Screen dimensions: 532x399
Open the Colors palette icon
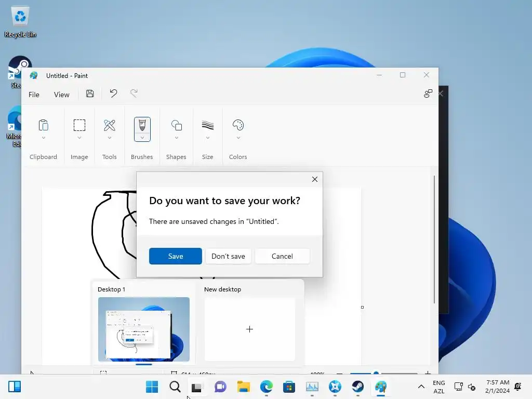(238, 125)
